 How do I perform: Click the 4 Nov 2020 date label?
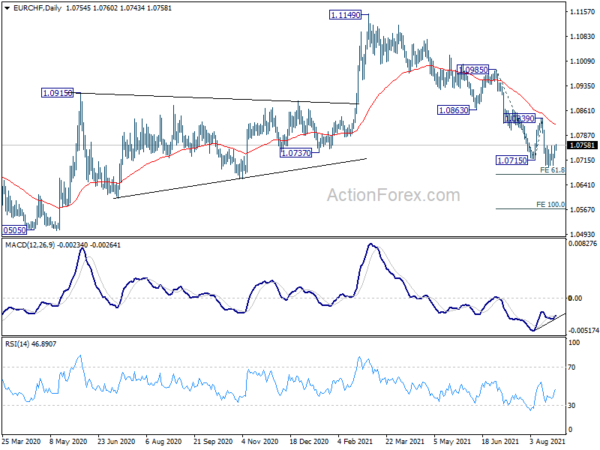[x=259, y=441]
